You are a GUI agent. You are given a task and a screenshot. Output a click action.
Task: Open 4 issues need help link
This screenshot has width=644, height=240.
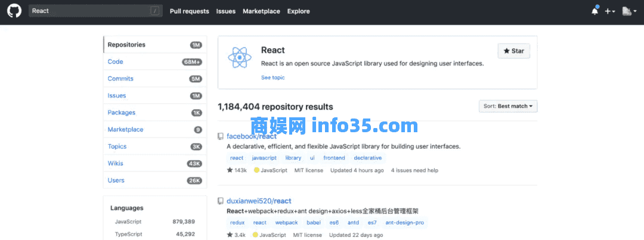(414, 170)
